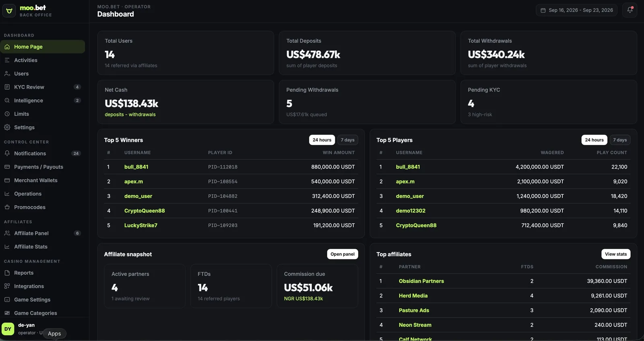Click the Integrations sidebar icon
The height and width of the screenshot is (341, 644).
(7, 286)
